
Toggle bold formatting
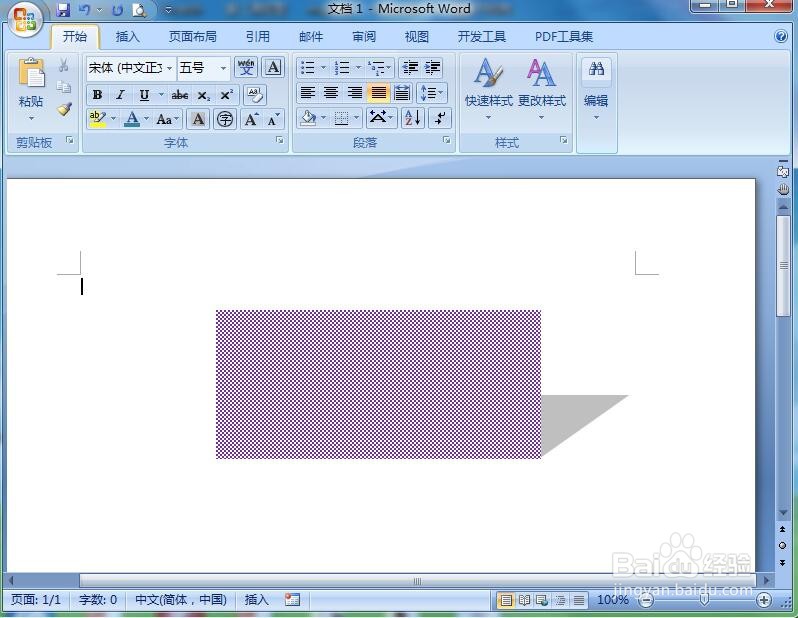(97, 95)
